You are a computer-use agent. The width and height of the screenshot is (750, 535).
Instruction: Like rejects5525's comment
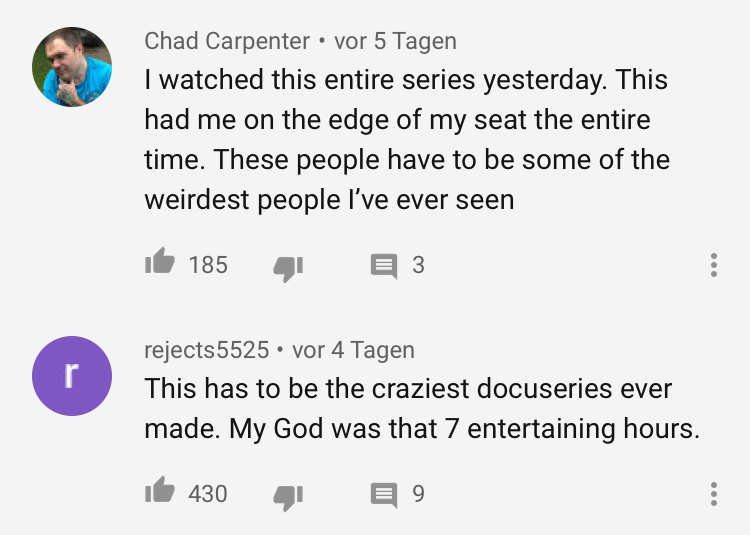(x=160, y=493)
